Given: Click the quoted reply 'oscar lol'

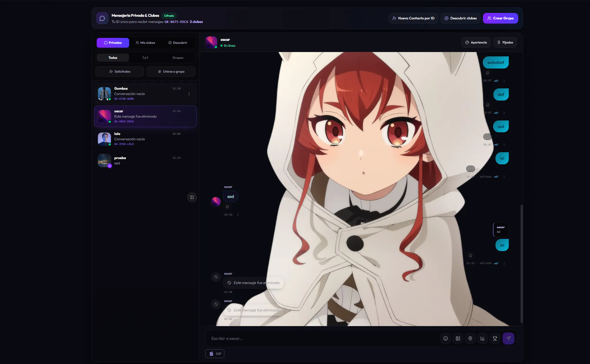Looking at the screenshot, I should [x=501, y=230].
